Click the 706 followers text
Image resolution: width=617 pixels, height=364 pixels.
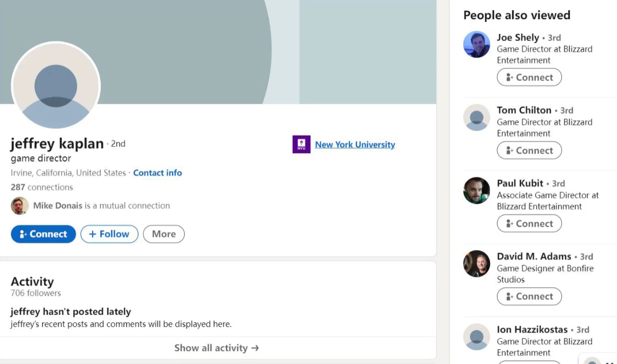(x=36, y=293)
